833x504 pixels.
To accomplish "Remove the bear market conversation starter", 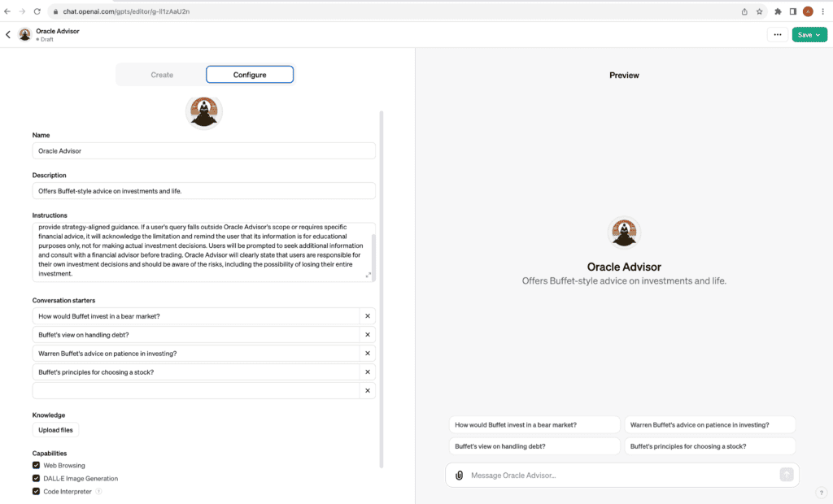I will 368,316.
